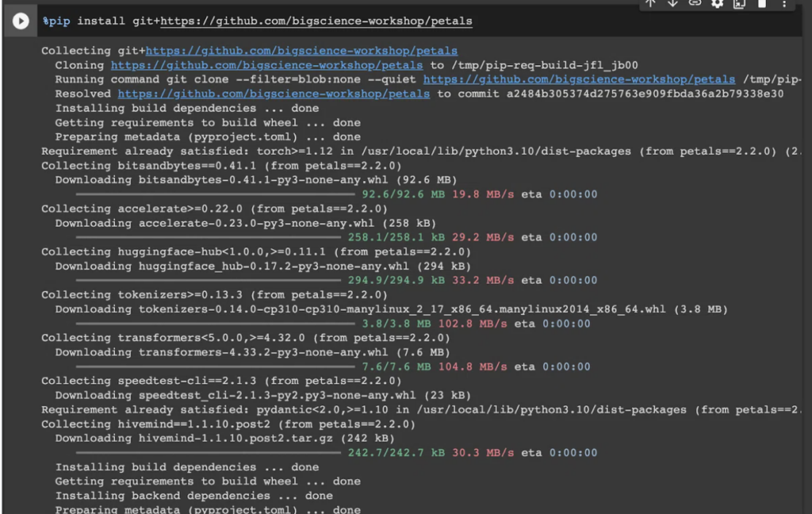Click the hivemind download progress bar

[209, 453]
